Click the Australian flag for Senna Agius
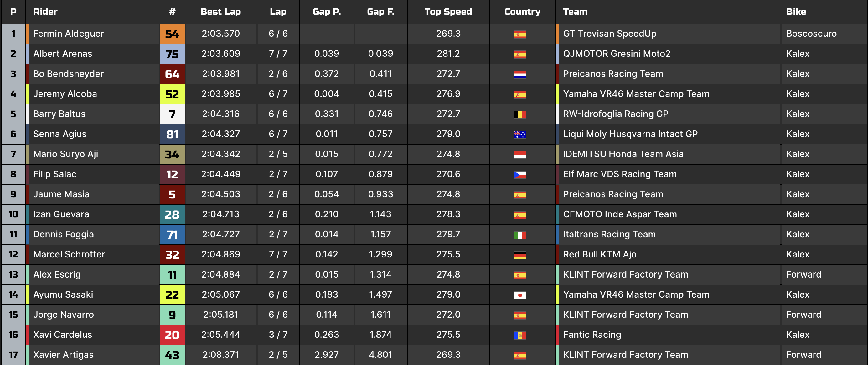Screen dimensions: 868x365 tap(519, 135)
